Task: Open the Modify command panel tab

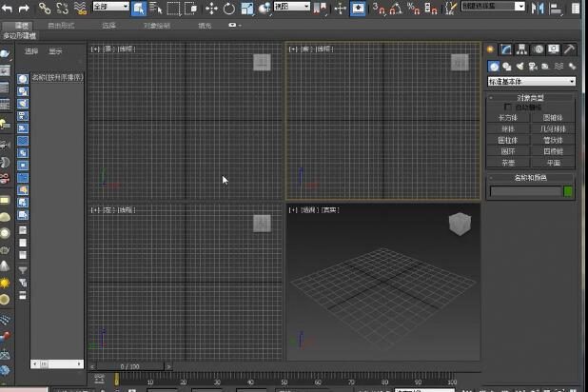Action: [x=506, y=49]
